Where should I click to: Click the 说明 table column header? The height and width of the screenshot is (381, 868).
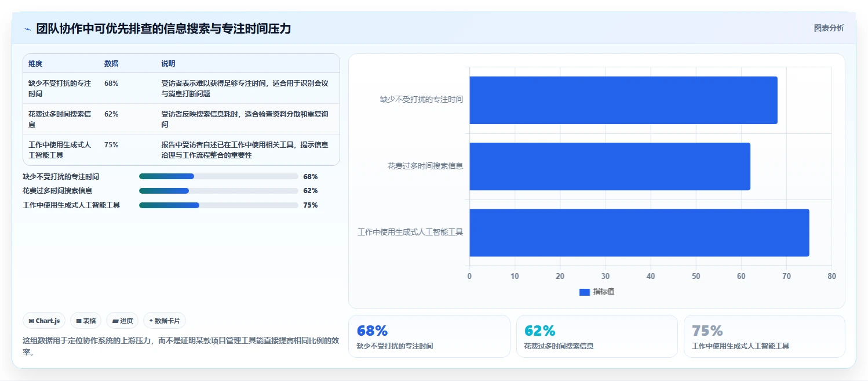pyautogui.click(x=168, y=64)
